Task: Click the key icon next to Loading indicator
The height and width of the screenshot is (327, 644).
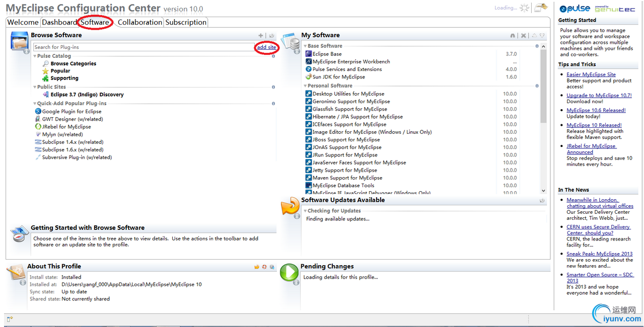Action: pos(541,8)
